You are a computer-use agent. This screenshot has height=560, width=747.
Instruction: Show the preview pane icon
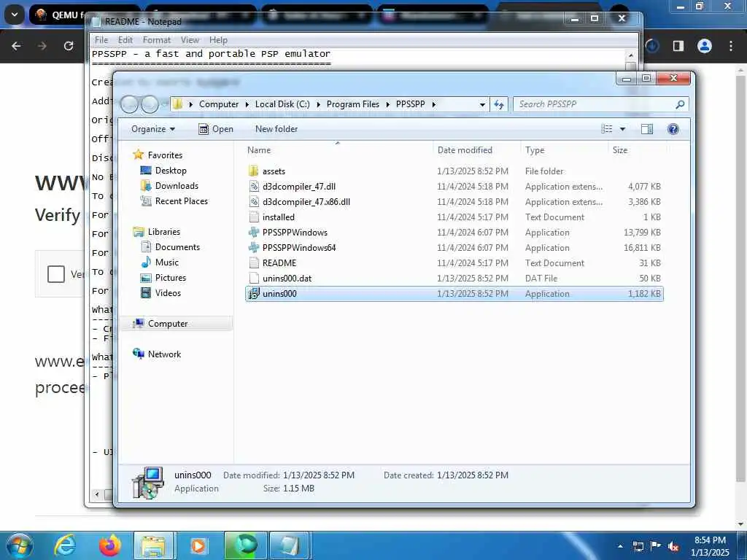point(647,129)
